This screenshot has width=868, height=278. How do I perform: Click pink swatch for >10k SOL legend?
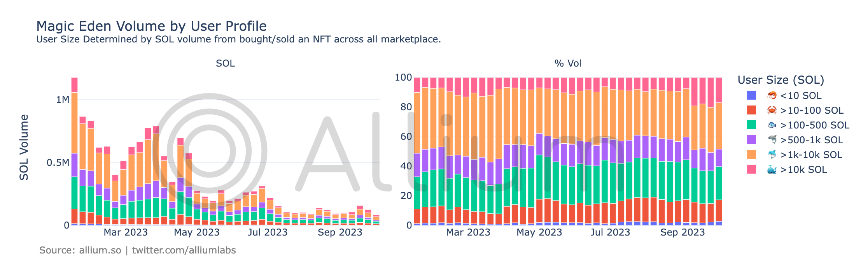pos(751,169)
